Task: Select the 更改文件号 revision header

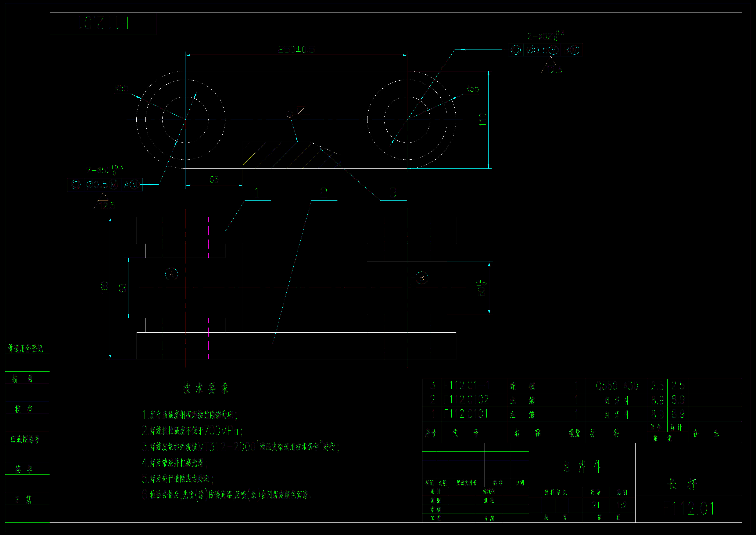Action: pos(467,483)
